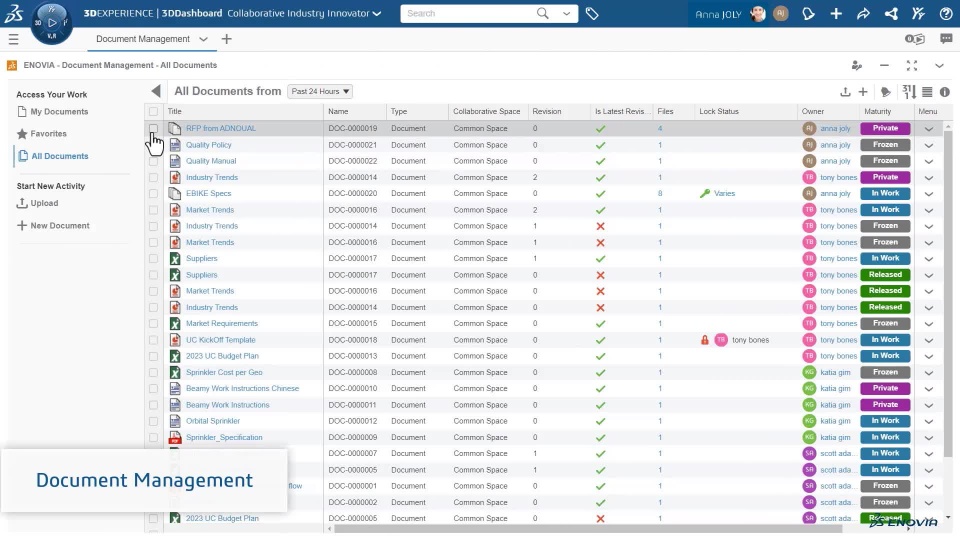Image resolution: width=960 pixels, height=540 pixels.
Task: Open the Beamy Work Instructions Chinese link
Action: point(242,388)
